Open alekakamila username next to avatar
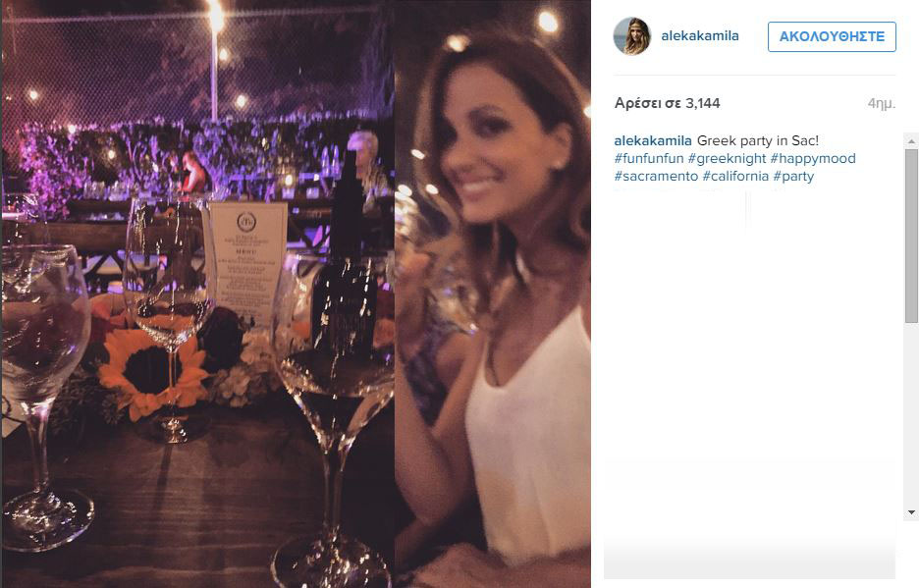Screen dimensions: 919x588 coord(700,35)
